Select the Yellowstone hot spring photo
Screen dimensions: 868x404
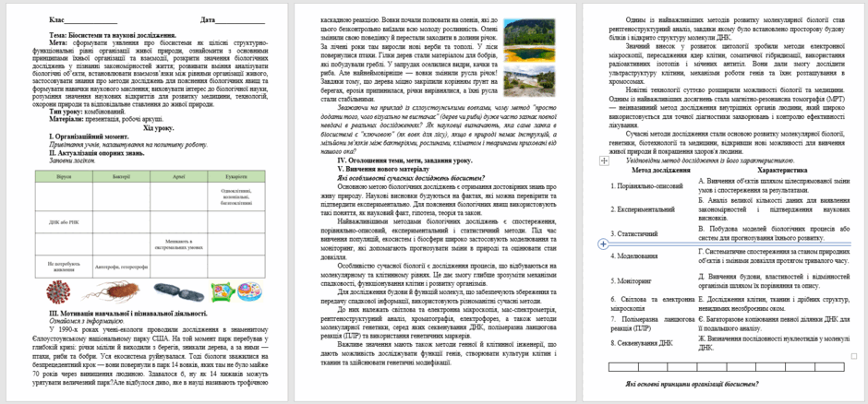529,40
